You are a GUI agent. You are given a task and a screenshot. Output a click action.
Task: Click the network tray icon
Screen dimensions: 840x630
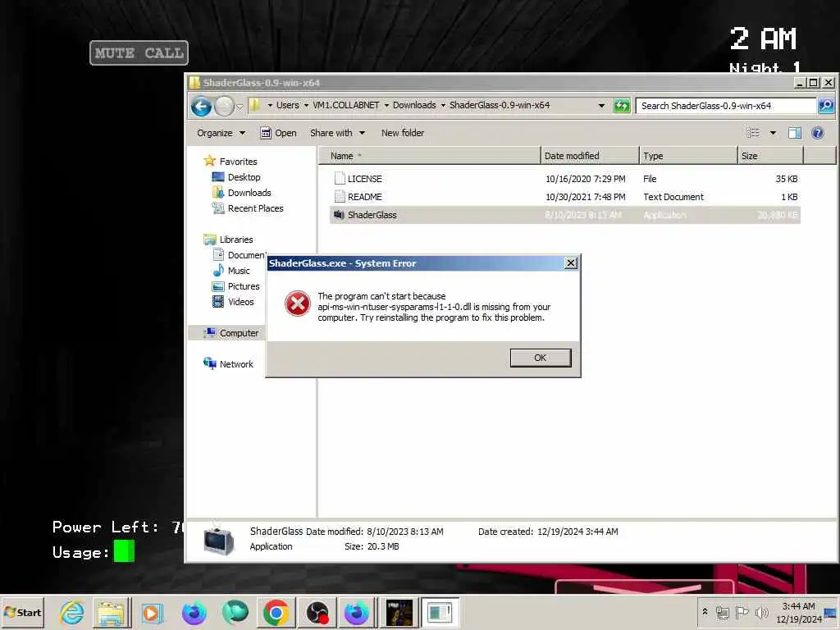coord(722,612)
